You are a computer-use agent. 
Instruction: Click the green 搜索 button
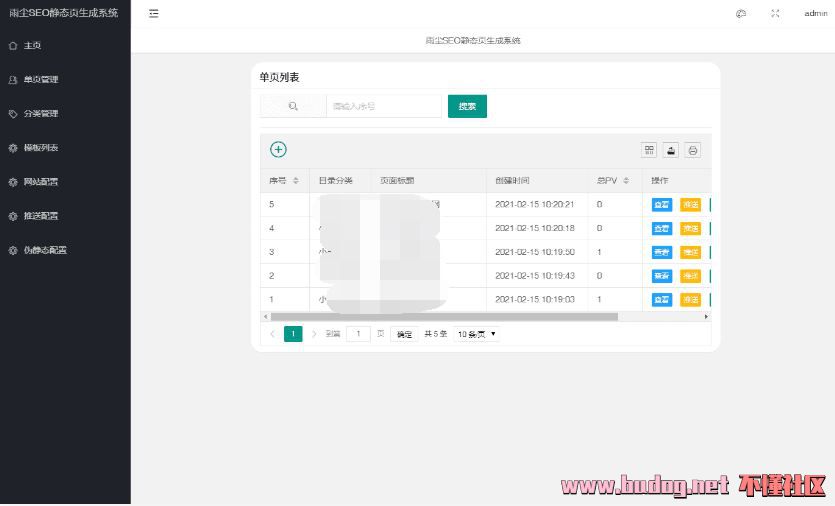point(467,106)
